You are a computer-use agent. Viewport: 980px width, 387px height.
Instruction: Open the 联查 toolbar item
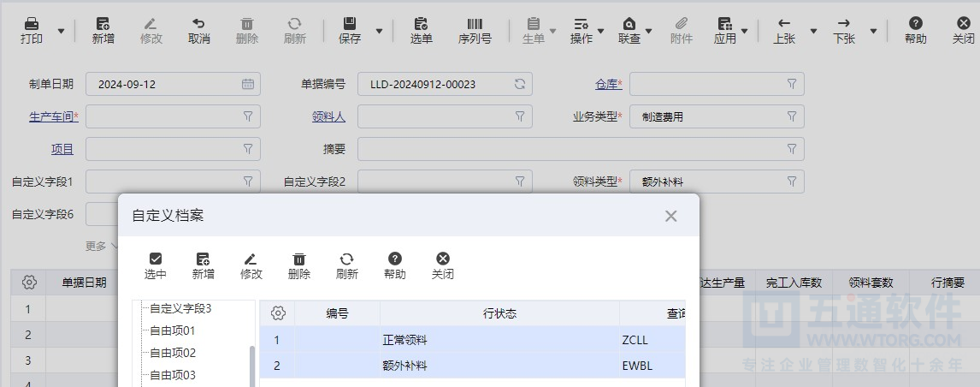coord(629,31)
